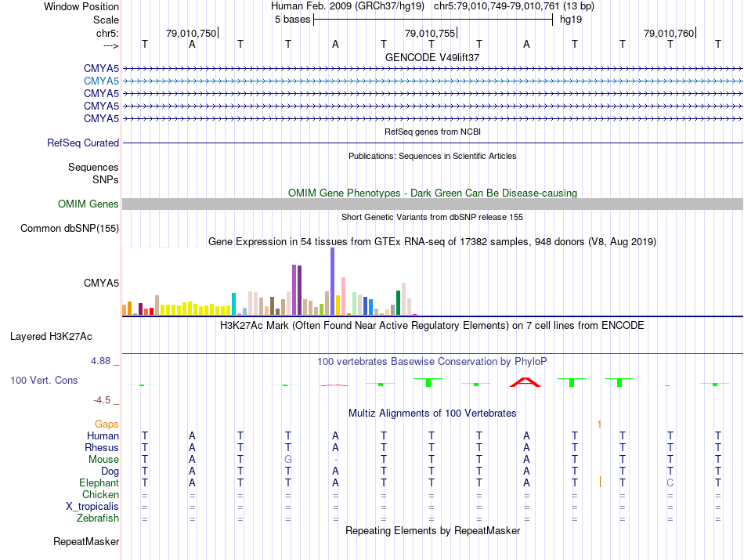Click the 100 Vert. Cons track label
The height and width of the screenshot is (560, 744).
tap(44, 380)
